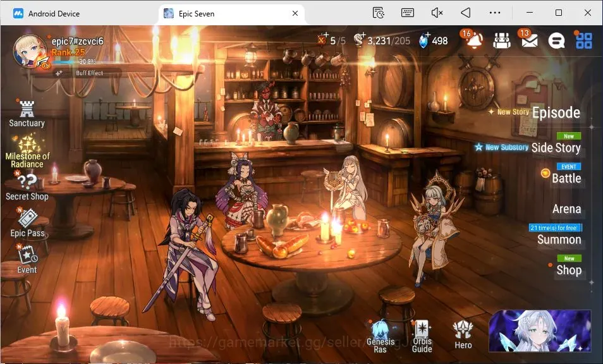
Task: Tap the red demon bartender
Action: coord(267,111)
